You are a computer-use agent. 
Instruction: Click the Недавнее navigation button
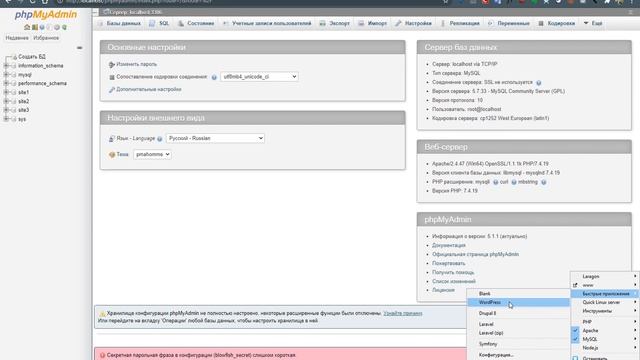[17, 38]
